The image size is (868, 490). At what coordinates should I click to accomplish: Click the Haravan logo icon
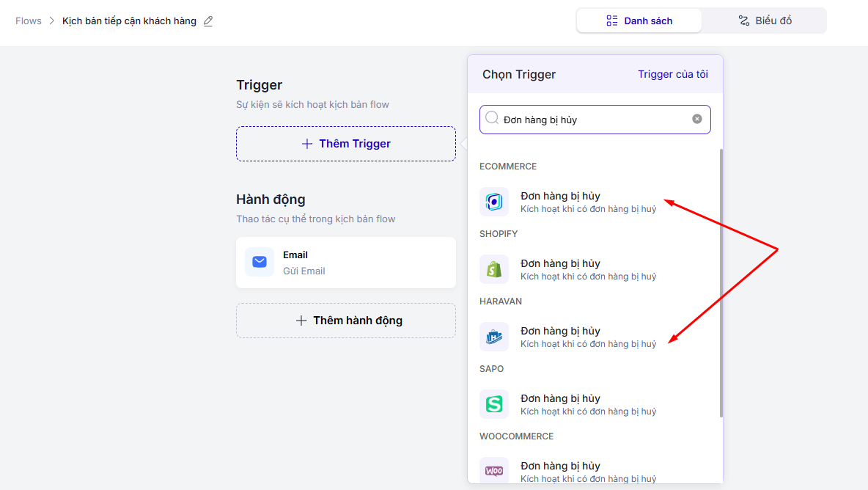click(494, 337)
